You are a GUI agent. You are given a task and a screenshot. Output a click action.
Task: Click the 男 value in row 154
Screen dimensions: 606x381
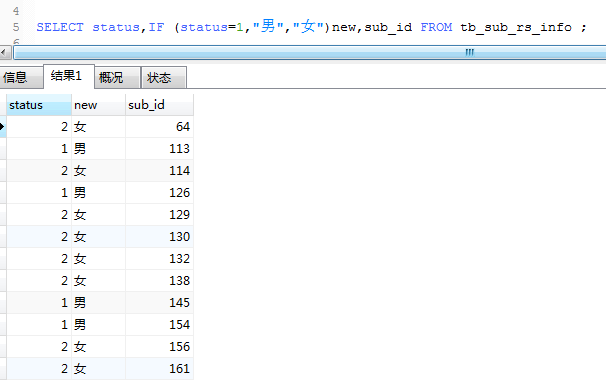coord(80,325)
